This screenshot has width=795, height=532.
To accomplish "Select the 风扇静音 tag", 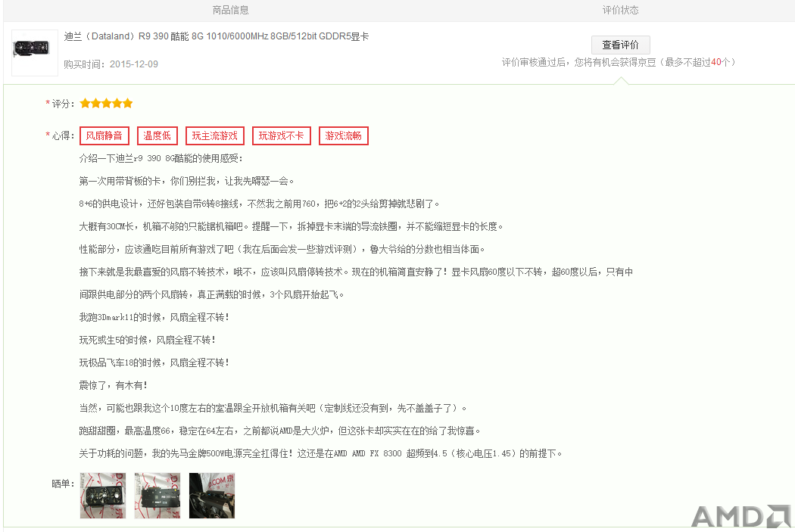I will click(x=104, y=135).
